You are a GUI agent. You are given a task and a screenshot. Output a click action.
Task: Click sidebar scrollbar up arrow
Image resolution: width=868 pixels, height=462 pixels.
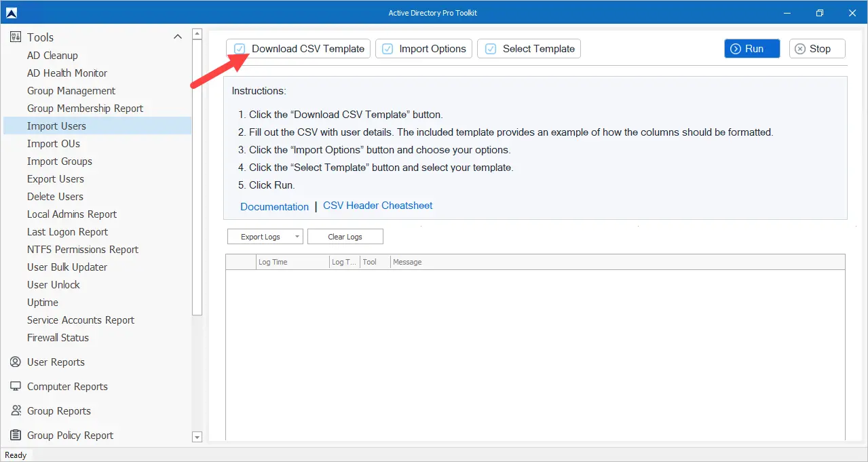[197, 33]
